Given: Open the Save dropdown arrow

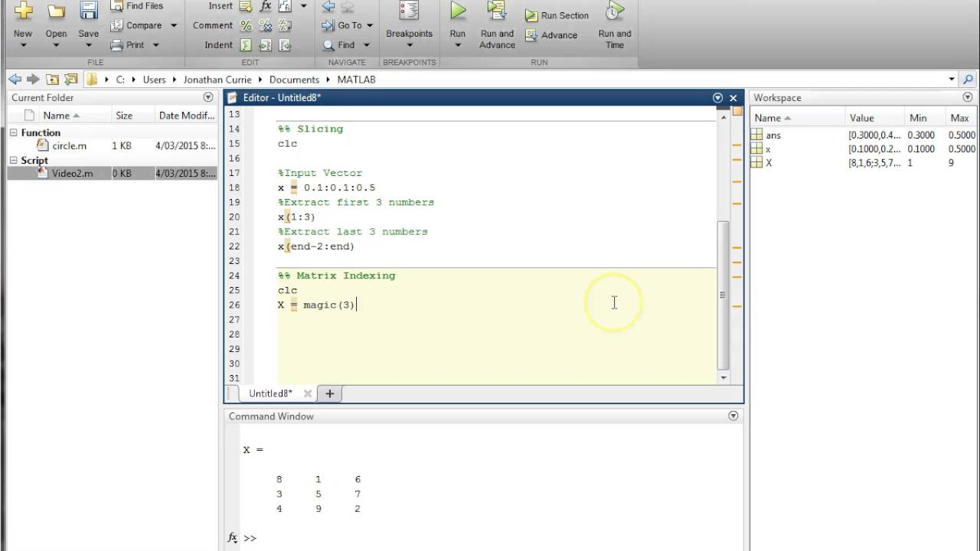Looking at the screenshot, I should click(x=89, y=45).
